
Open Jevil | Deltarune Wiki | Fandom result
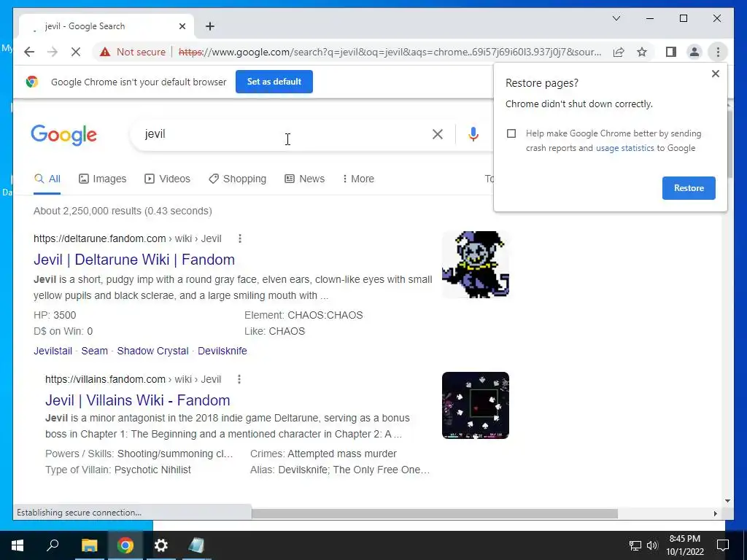[134, 260]
